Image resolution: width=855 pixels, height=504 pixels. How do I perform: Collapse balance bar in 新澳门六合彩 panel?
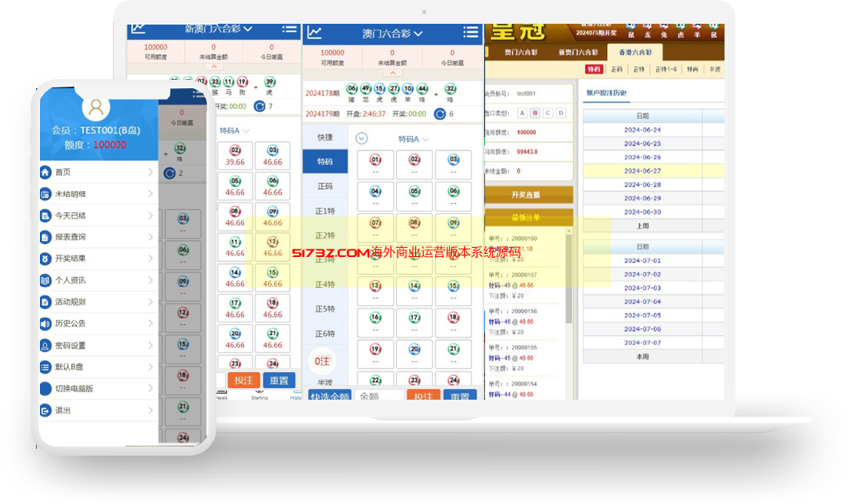[x=214, y=67]
